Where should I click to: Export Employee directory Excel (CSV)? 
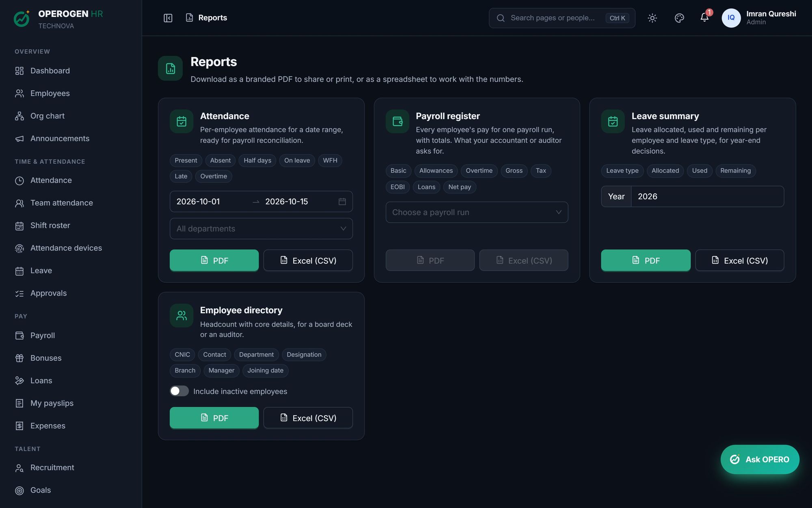pyautogui.click(x=308, y=418)
